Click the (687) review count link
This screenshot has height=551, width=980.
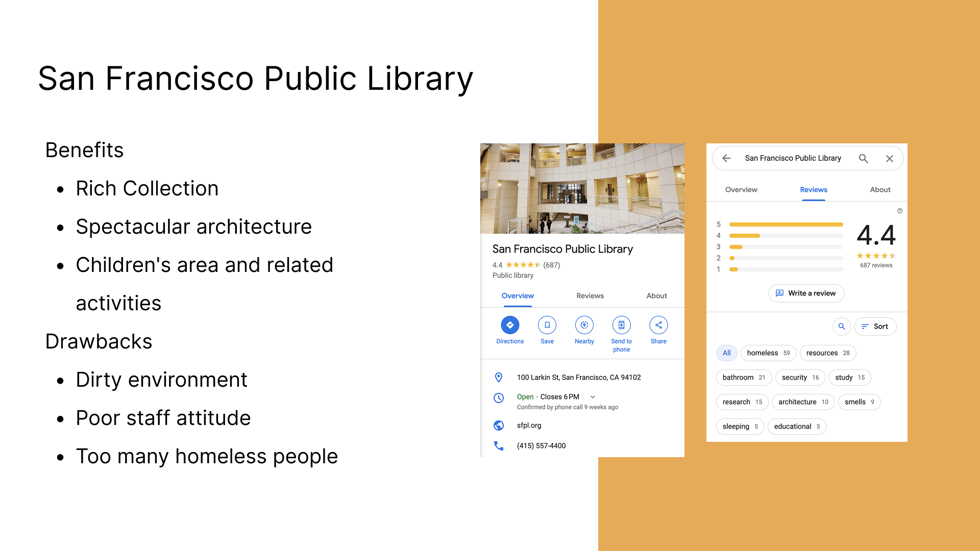(552, 265)
